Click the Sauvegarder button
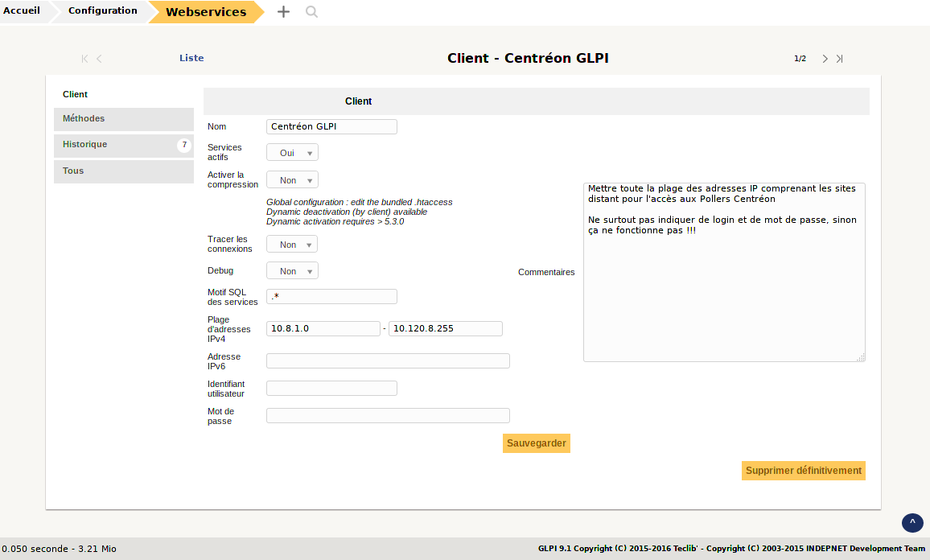930x560 pixels. [x=536, y=443]
